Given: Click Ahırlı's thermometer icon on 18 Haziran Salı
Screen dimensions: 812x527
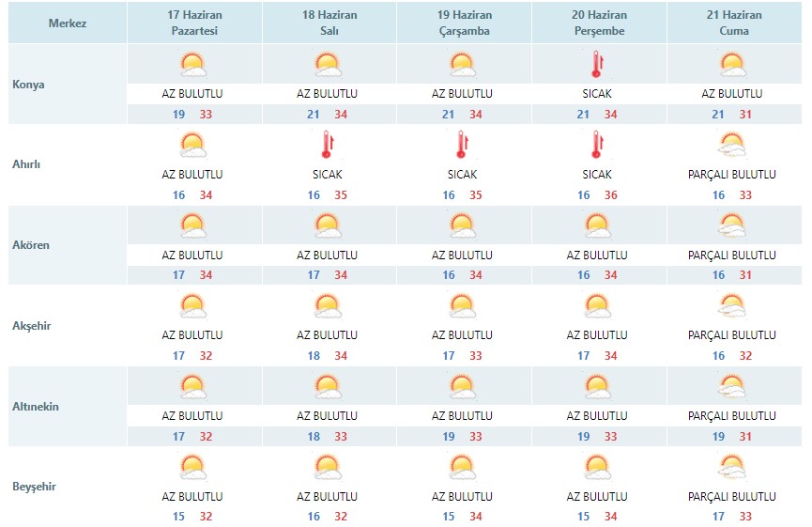Looking at the screenshot, I should 328,145.
